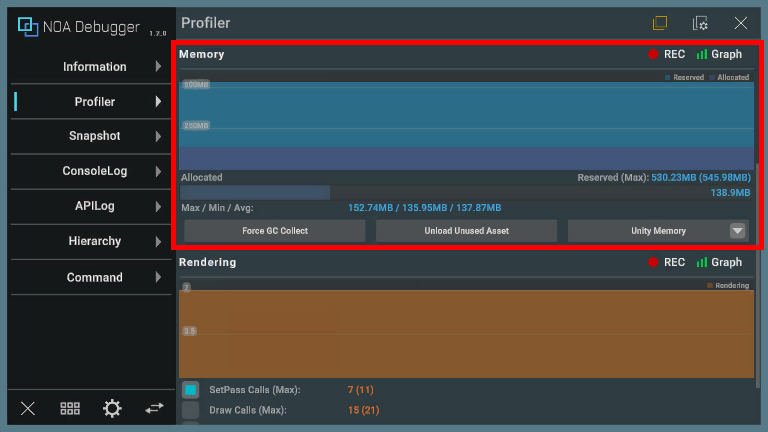Viewport: 768px width, 432px height.
Task: Open the Snapshot menu item
Action: (x=94, y=136)
